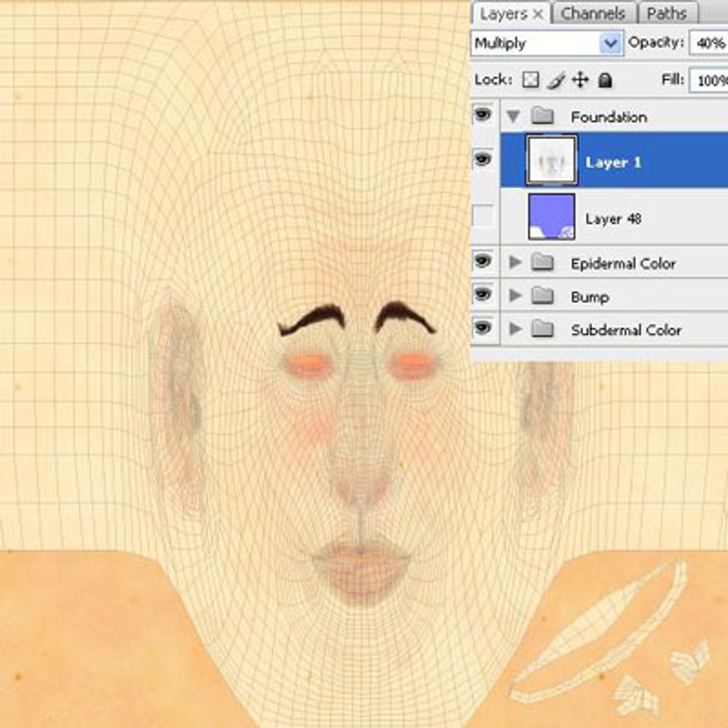Click the Epidermal Color folder icon
Screen dimensions: 728x728
(x=542, y=262)
